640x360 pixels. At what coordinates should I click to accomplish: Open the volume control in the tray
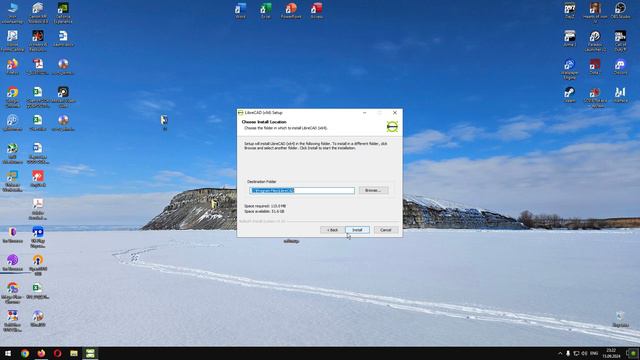584,353
